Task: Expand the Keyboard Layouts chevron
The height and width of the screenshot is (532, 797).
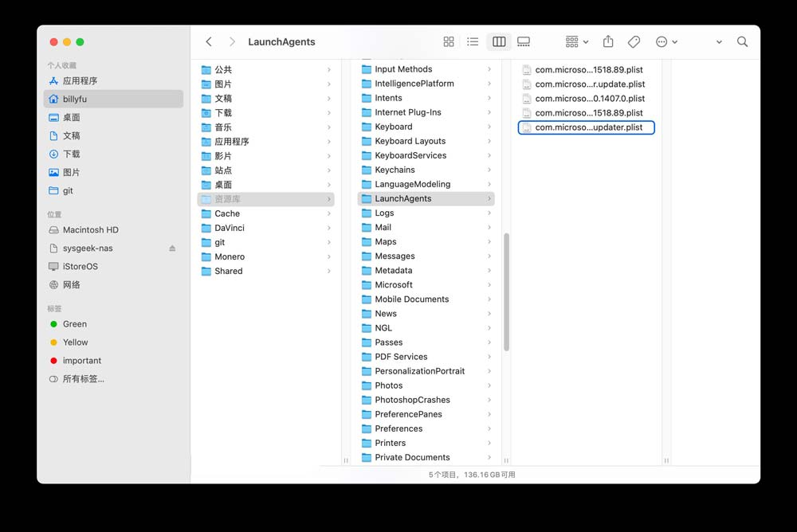Action: point(489,141)
